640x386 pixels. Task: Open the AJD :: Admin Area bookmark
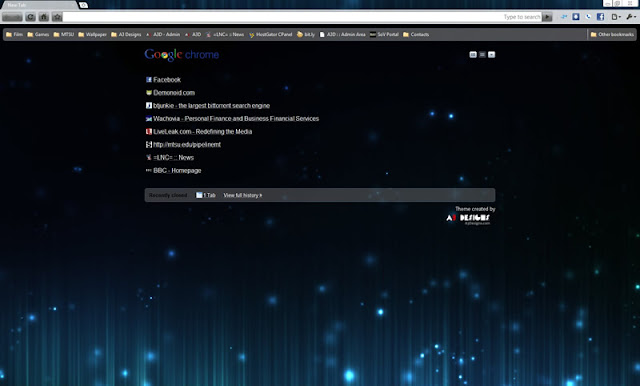pyautogui.click(x=342, y=34)
